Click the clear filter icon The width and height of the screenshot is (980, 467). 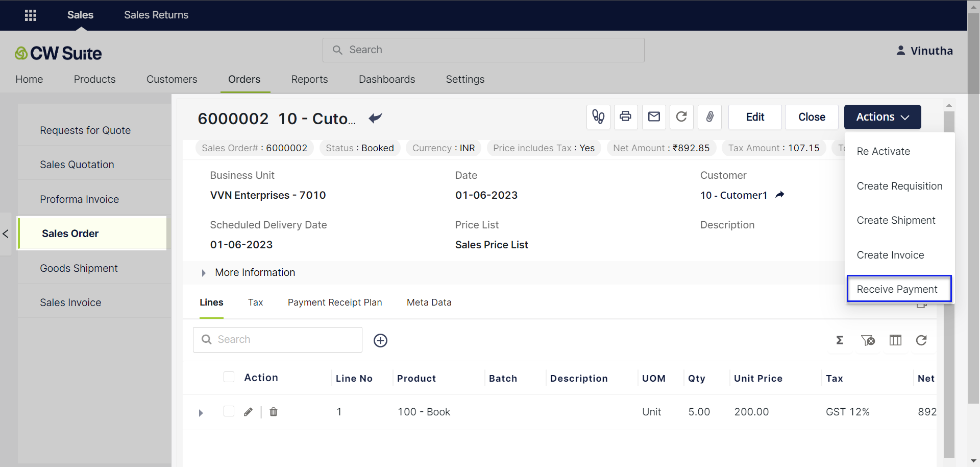tap(868, 340)
